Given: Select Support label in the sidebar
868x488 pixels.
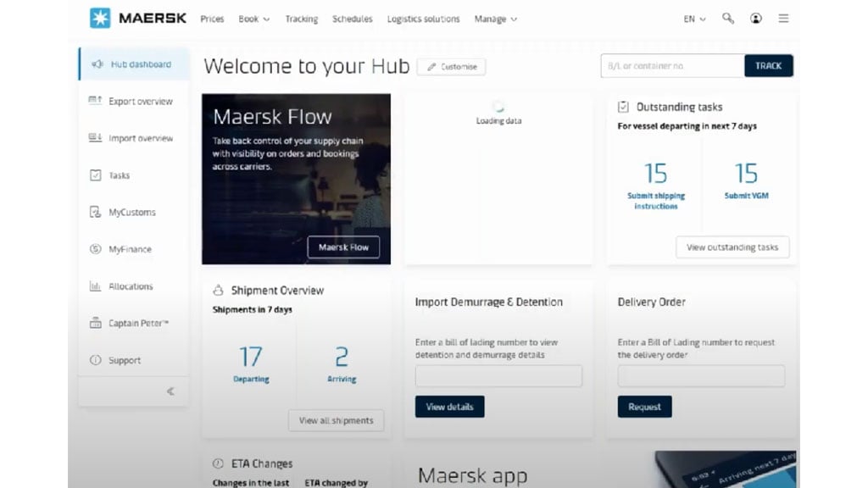Looking at the screenshot, I should click(x=125, y=360).
